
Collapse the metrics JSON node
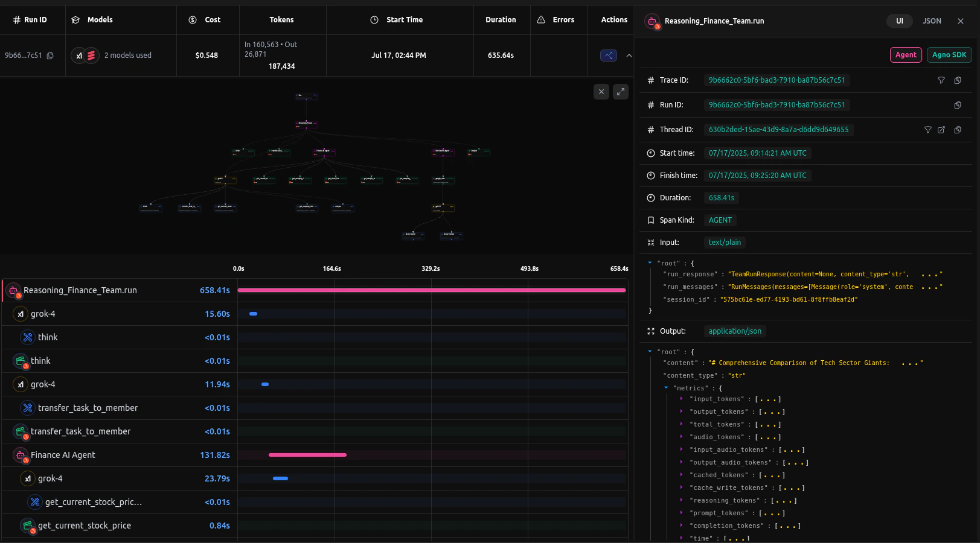666,388
